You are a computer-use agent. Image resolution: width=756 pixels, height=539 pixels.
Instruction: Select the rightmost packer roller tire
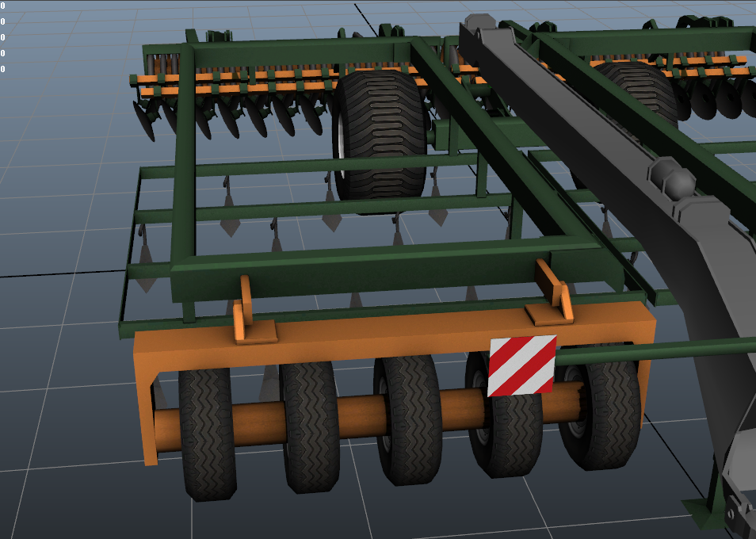point(601,407)
